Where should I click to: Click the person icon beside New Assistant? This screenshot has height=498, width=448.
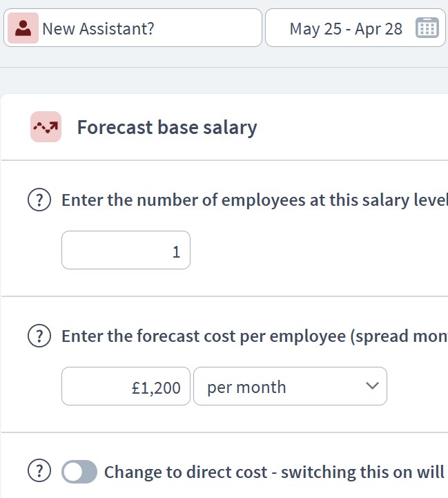click(23, 28)
